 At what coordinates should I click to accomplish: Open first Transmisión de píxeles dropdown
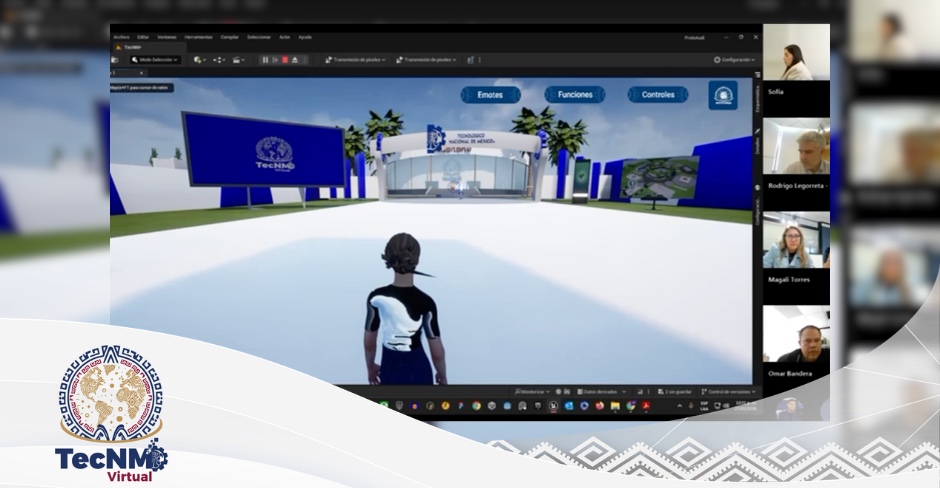click(355, 60)
